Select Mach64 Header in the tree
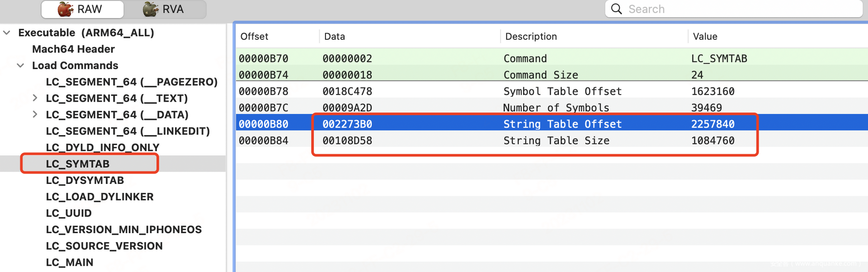The image size is (868, 272). click(x=73, y=49)
